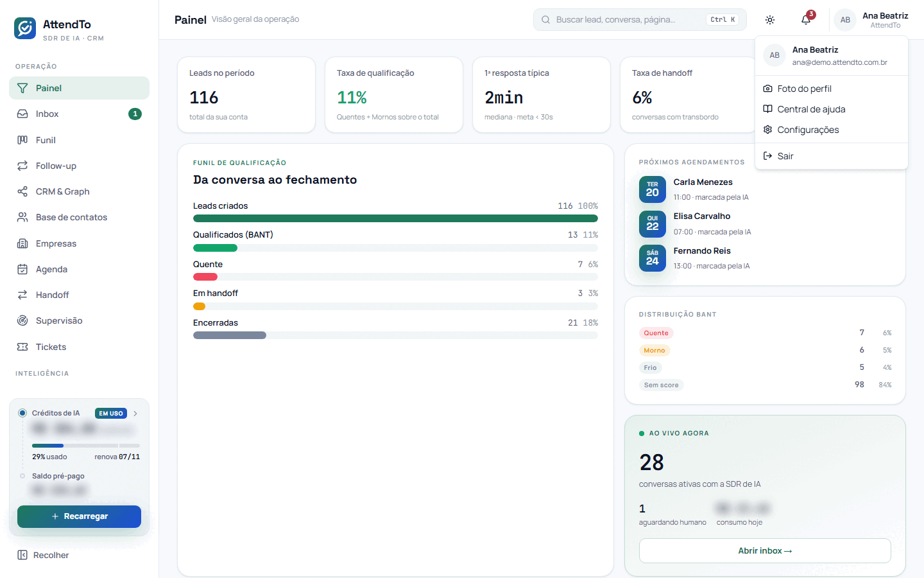924x578 pixels.
Task: Open Carla Menezes appointment
Action: click(765, 189)
